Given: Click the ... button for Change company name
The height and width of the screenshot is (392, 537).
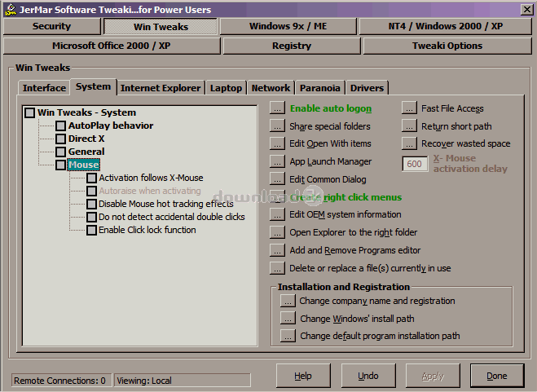Looking at the screenshot, I should [x=288, y=301].
